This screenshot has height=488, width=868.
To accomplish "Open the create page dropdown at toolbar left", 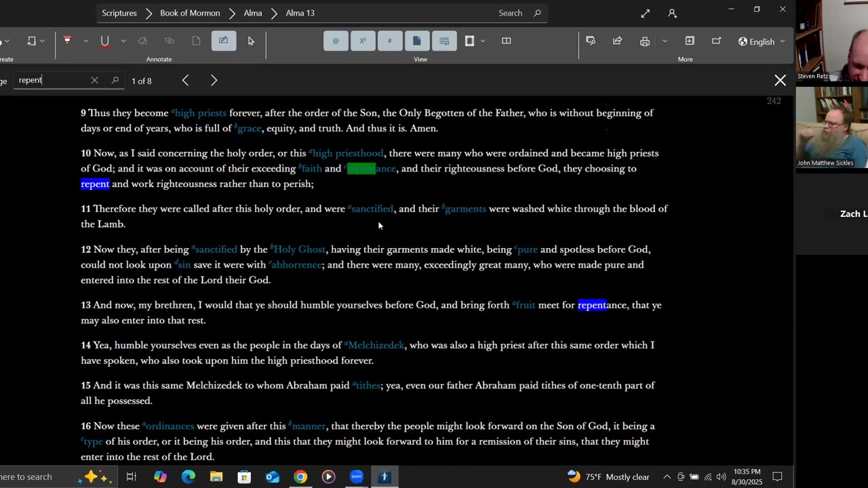I will (x=35, y=41).
